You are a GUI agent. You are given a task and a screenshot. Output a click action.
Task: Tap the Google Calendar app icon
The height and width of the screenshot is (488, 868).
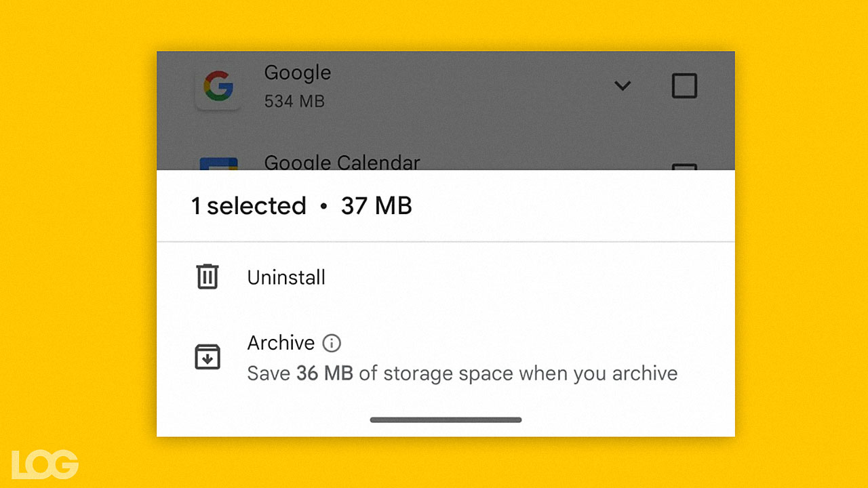click(x=218, y=163)
